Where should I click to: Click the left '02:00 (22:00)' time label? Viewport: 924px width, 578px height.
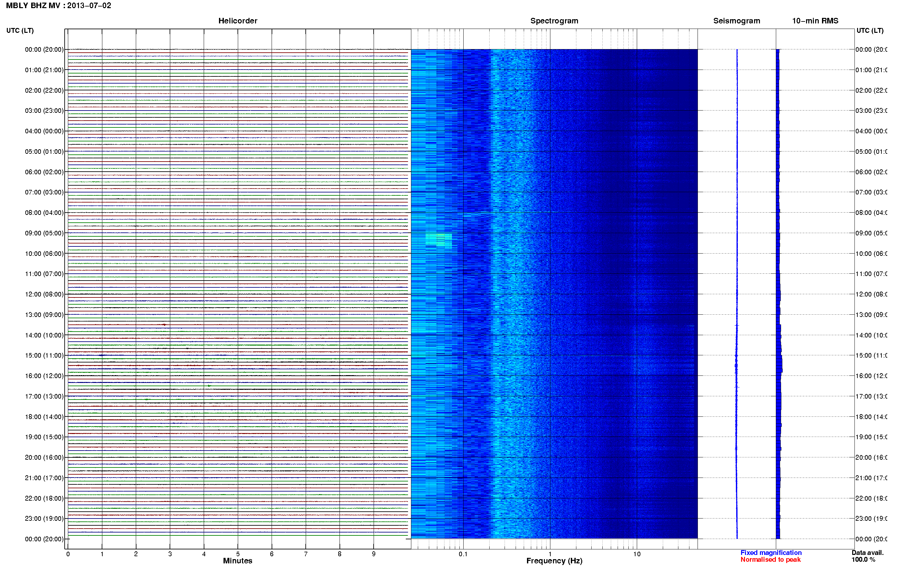point(44,90)
